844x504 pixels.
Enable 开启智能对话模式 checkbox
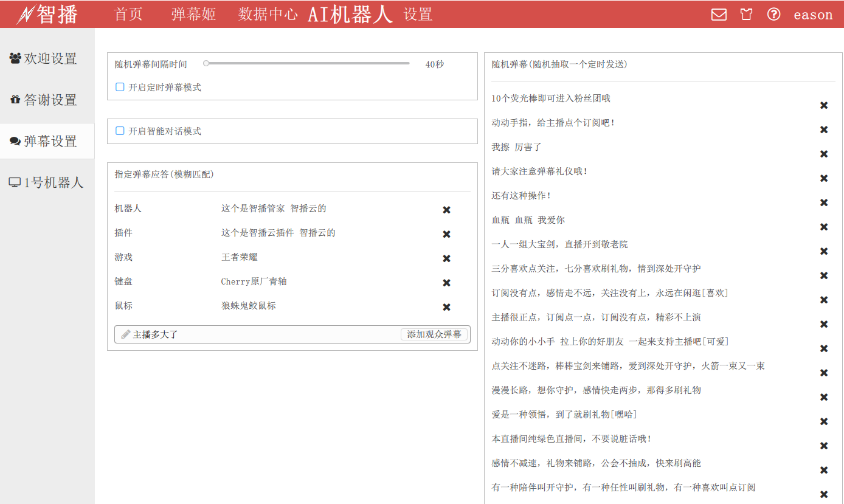click(x=120, y=131)
